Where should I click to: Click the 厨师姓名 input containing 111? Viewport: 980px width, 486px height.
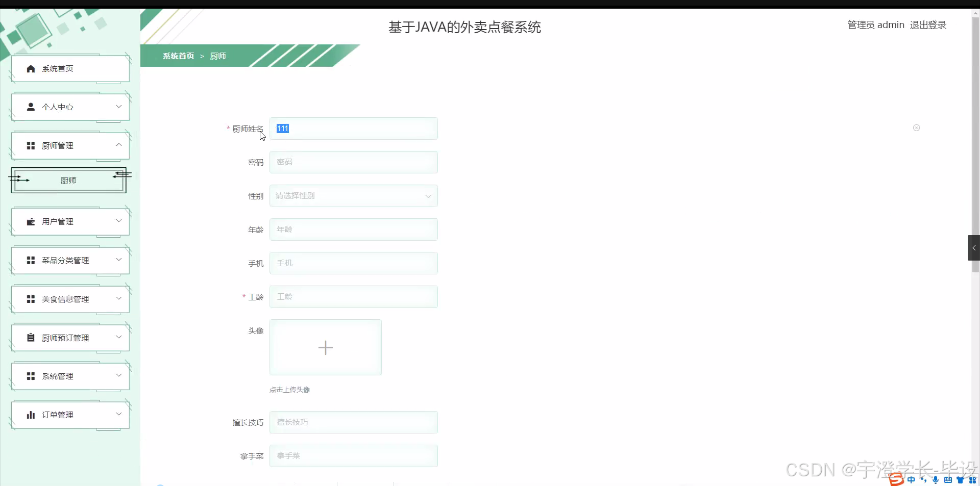point(353,129)
